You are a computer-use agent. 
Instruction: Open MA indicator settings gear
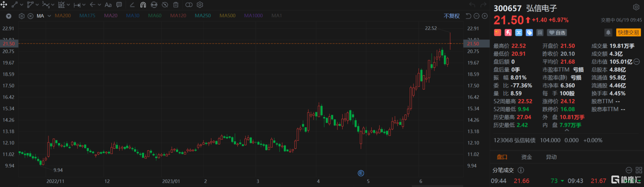[x=22, y=16]
